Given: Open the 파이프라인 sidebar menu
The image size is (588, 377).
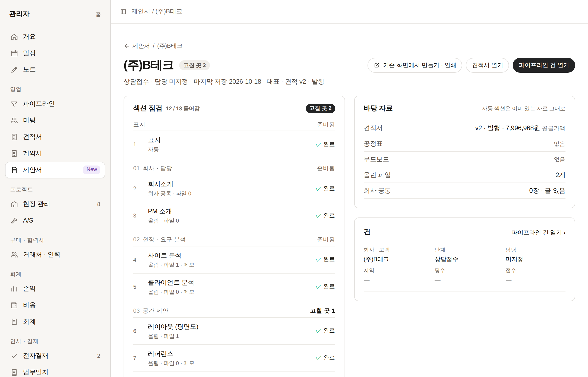Looking at the screenshot, I should pyautogui.click(x=55, y=104).
